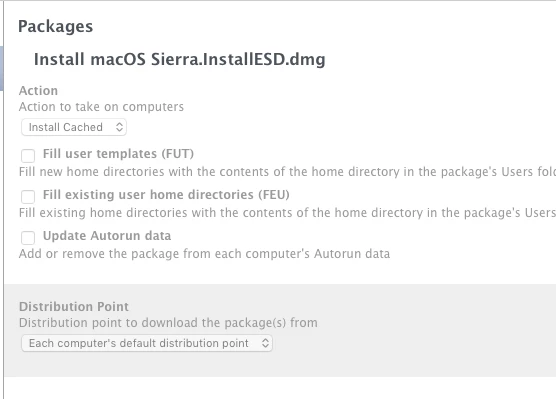Click the 'Fill new home directories' description text

point(287,172)
